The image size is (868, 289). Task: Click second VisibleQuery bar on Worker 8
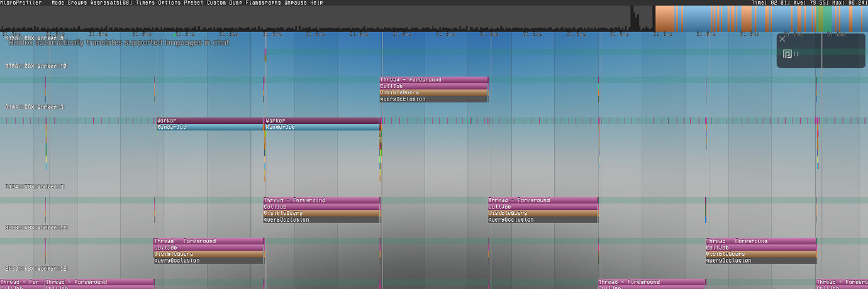(543, 213)
